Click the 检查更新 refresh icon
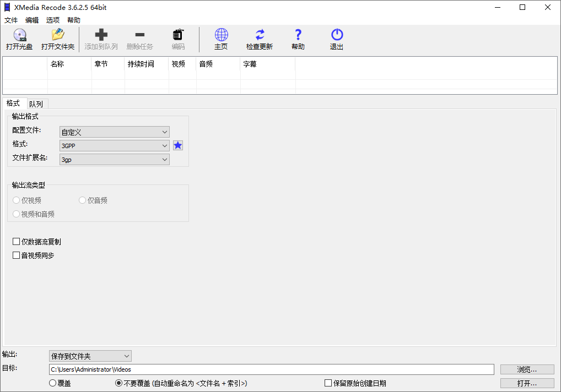The width and height of the screenshot is (561, 392). 259,35
